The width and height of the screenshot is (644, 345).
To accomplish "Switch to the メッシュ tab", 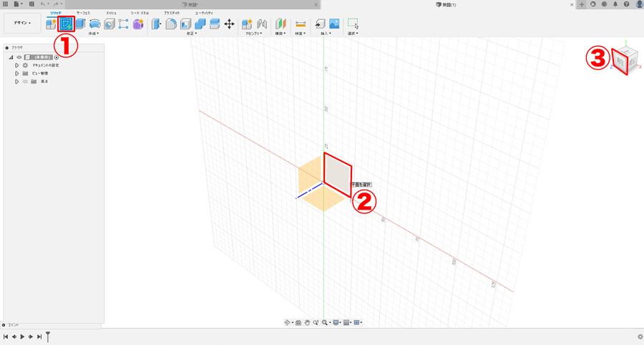I will (111, 13).
